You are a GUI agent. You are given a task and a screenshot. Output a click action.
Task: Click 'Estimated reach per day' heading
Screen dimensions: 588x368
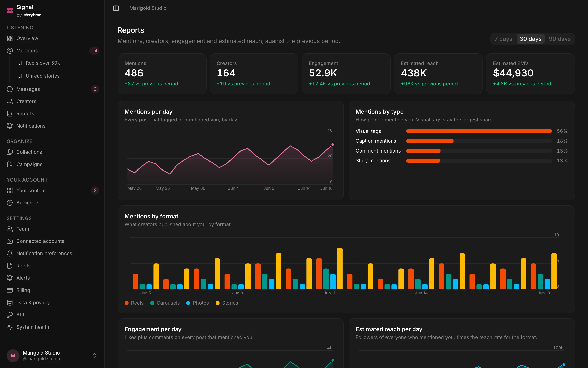tap(389, 329)
